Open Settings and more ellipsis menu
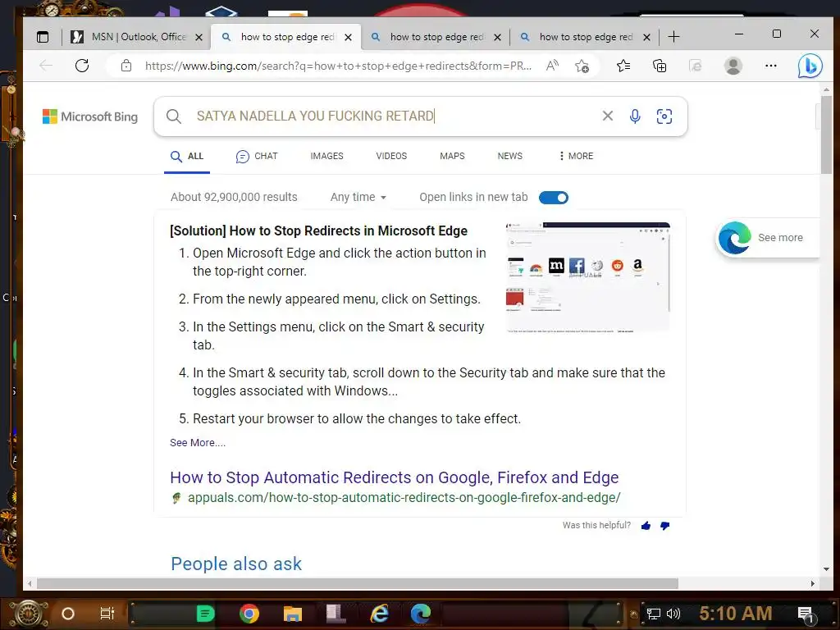 (771, 66)
